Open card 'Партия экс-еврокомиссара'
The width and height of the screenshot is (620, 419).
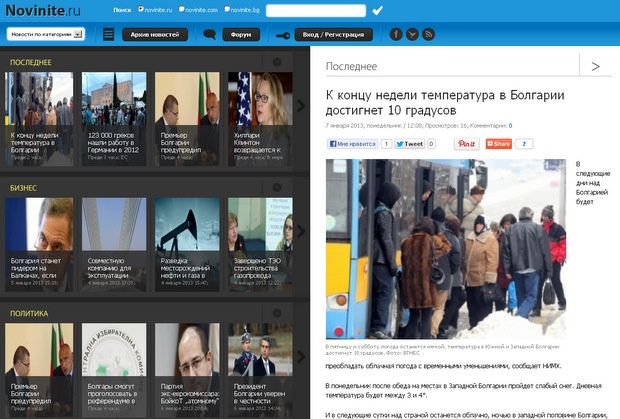187,370
